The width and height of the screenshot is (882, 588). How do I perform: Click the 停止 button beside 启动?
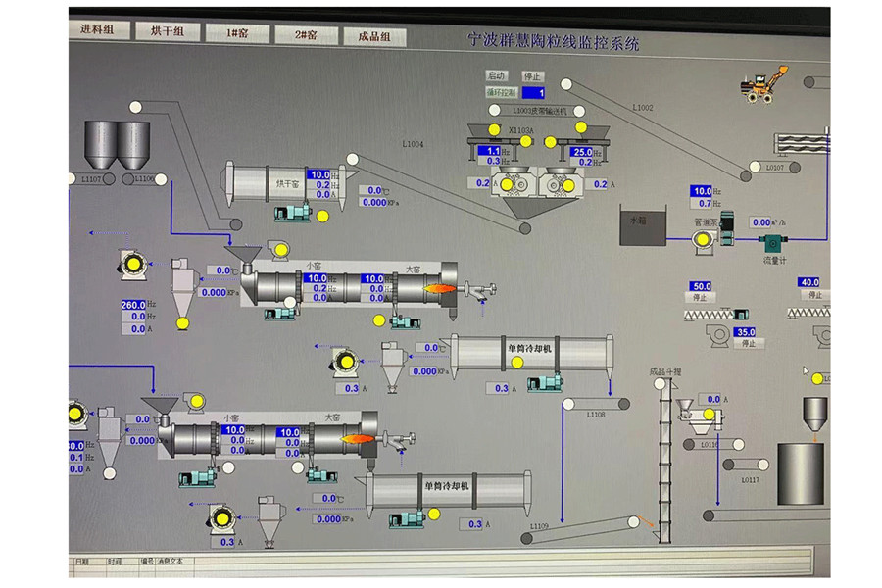point(531,76)
